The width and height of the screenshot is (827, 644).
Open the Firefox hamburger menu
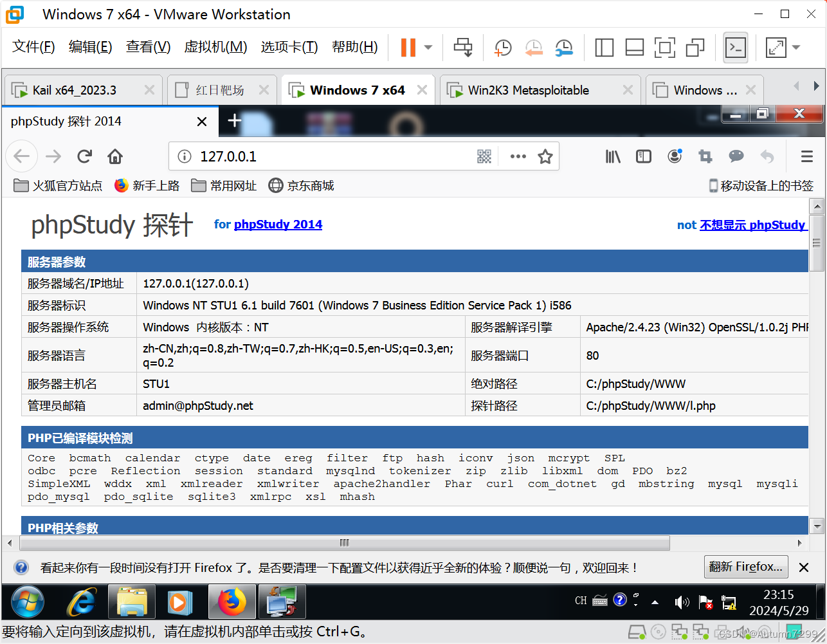tap(807, 156)
